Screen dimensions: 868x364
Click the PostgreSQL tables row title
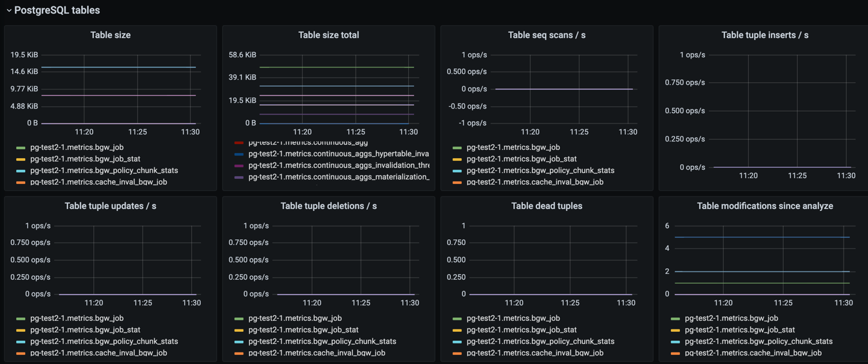[57, 10]
